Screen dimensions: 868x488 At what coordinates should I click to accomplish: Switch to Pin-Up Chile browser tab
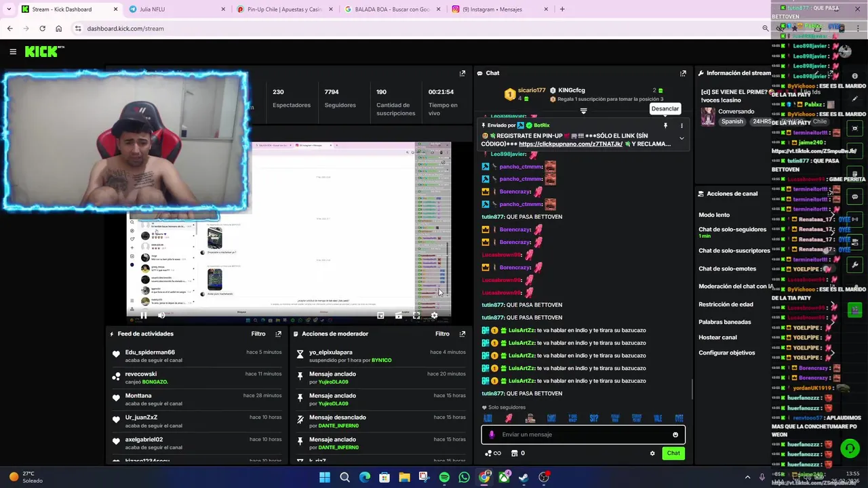coord(283,9)
